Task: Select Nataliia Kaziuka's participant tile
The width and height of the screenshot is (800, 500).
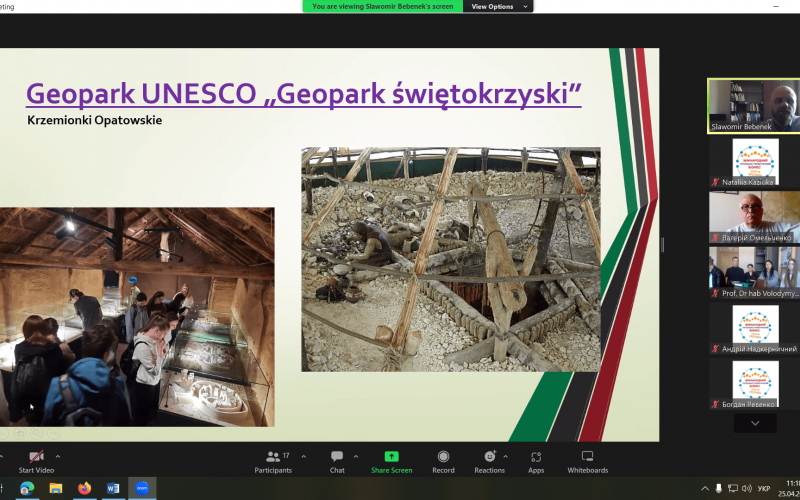Action: click(x=755, y=162)
